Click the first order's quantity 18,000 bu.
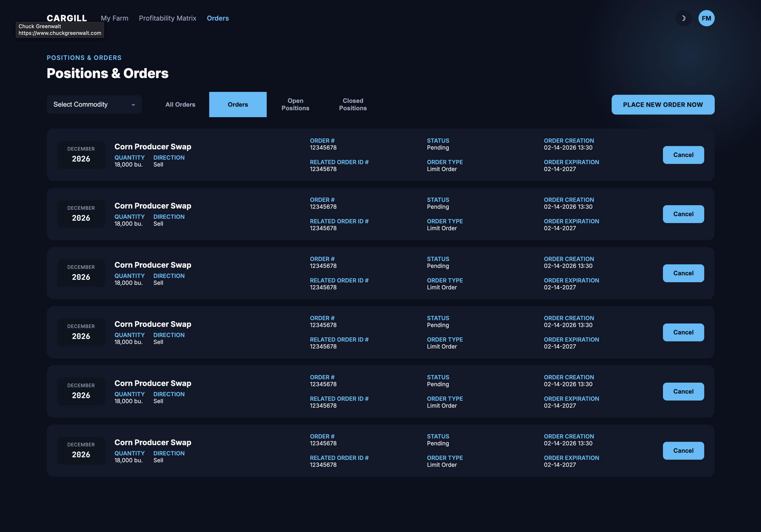761x532 pixels. [x=128, y=164]
